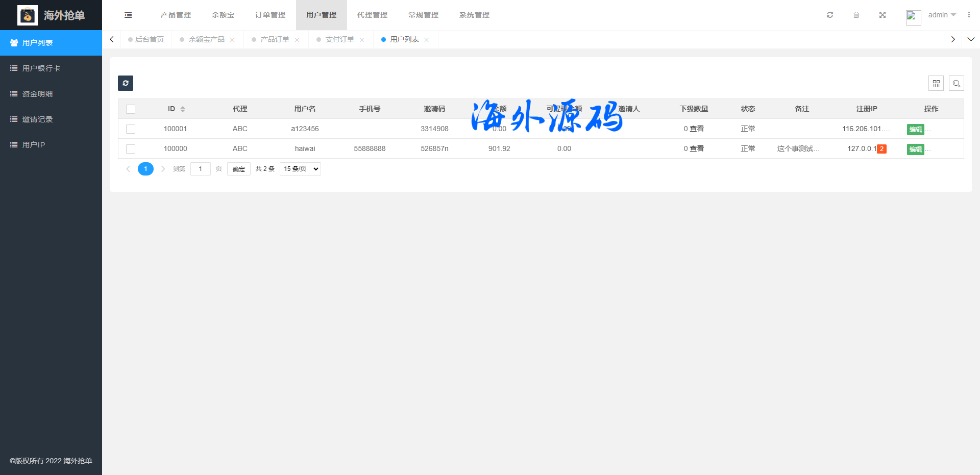Click the table search magnifier icon
Image resolution: width=980 pixels, height=475 pixels.
point(957,83)
